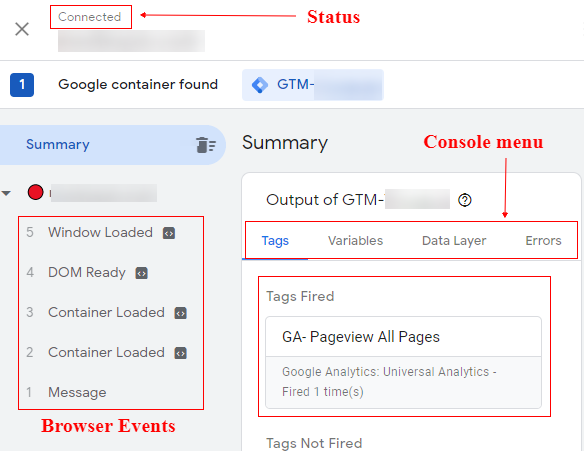Viewport: 584px width, 451px height.
Task: Click the API icon beside Window Loaded
Action: click(x=169, y=233)
